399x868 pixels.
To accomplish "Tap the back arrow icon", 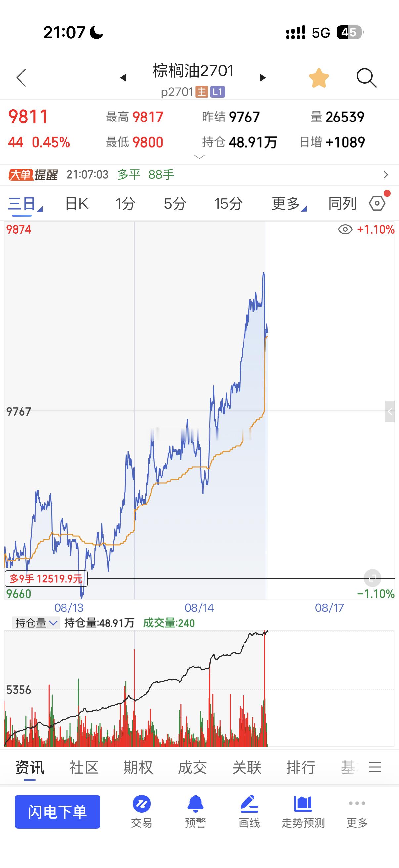I will pos(22,78).
